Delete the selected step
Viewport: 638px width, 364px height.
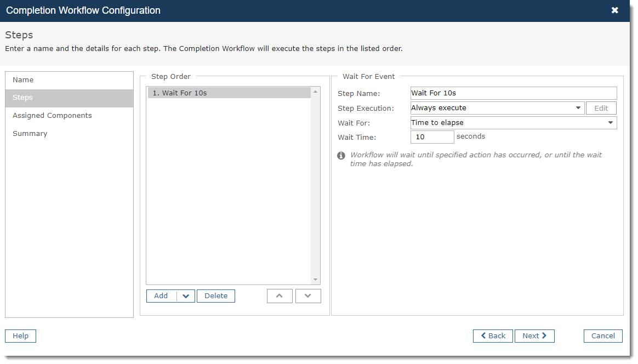click(x=215, y=296)
